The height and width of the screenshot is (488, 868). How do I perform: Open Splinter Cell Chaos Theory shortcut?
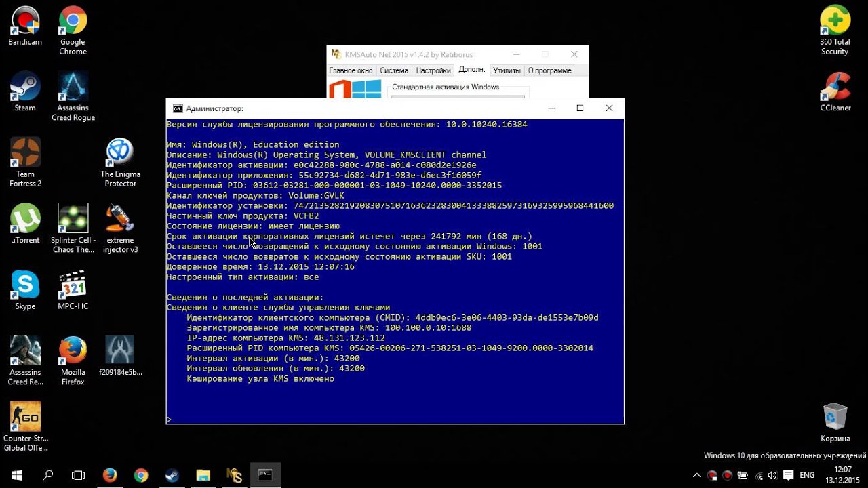[x=73, y=229]
